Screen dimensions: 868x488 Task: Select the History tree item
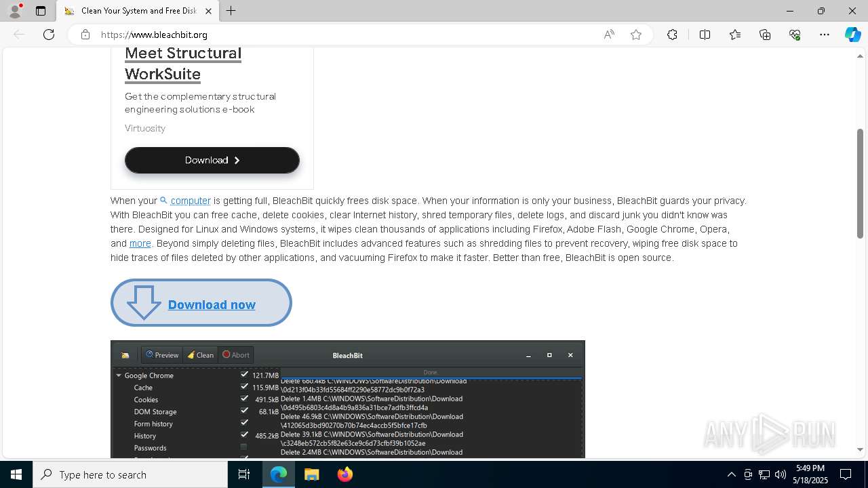click(x=145, y=436)
